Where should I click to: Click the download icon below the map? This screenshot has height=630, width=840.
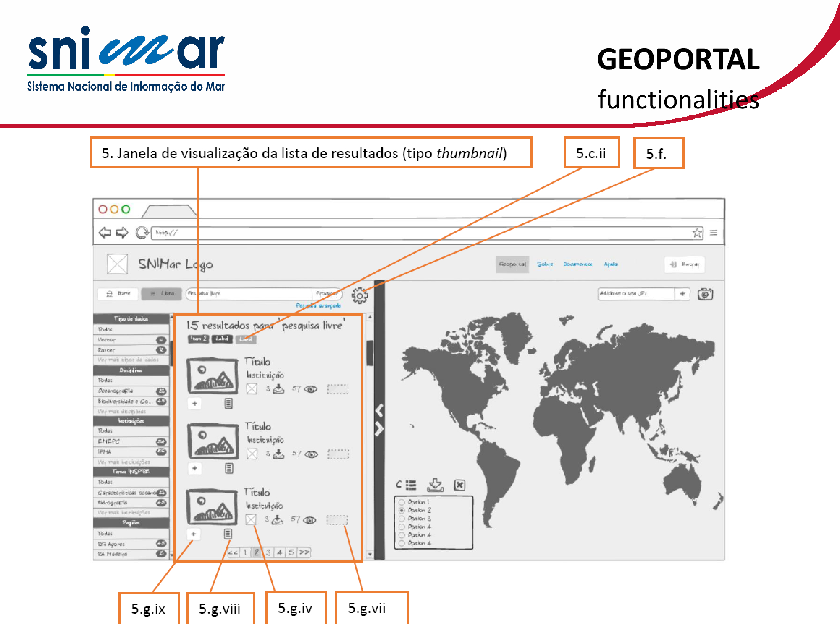435,485
